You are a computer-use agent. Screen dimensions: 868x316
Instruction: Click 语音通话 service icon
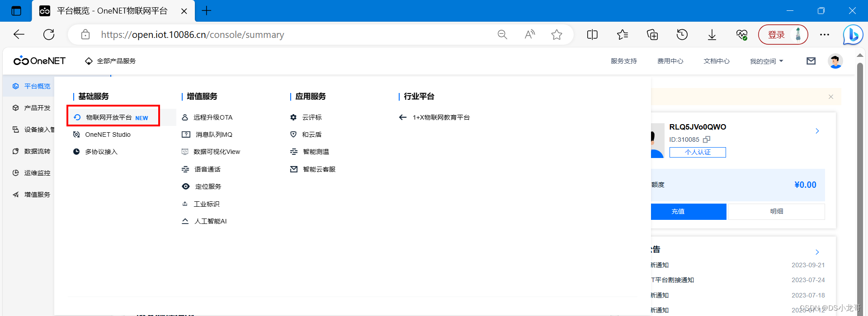click(185, 169)
